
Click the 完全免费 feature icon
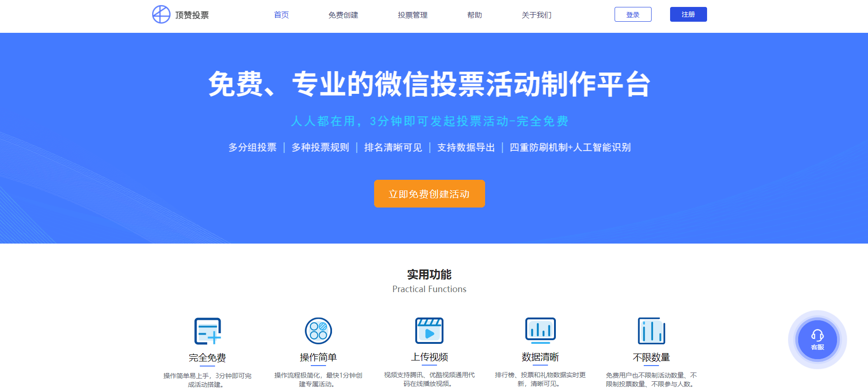(x=207, y=331)
